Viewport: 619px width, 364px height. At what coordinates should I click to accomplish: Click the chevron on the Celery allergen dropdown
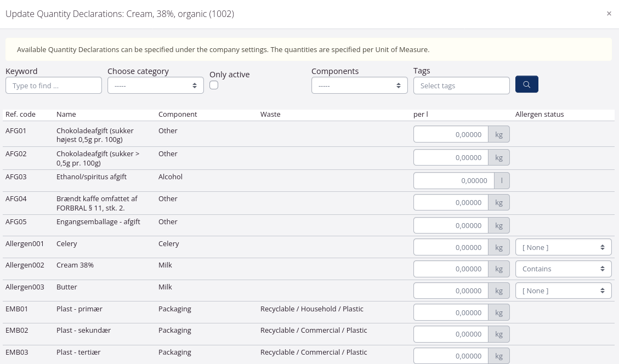point(603,247)
